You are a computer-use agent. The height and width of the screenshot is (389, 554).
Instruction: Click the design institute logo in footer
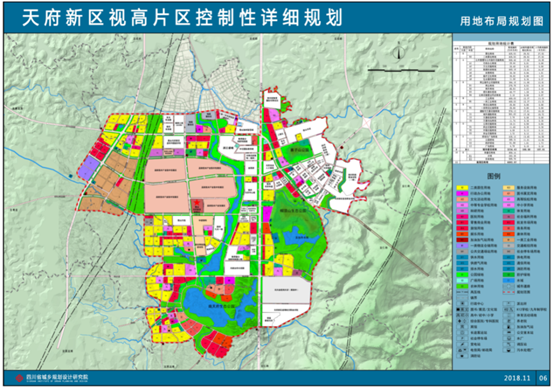[19, 378]
